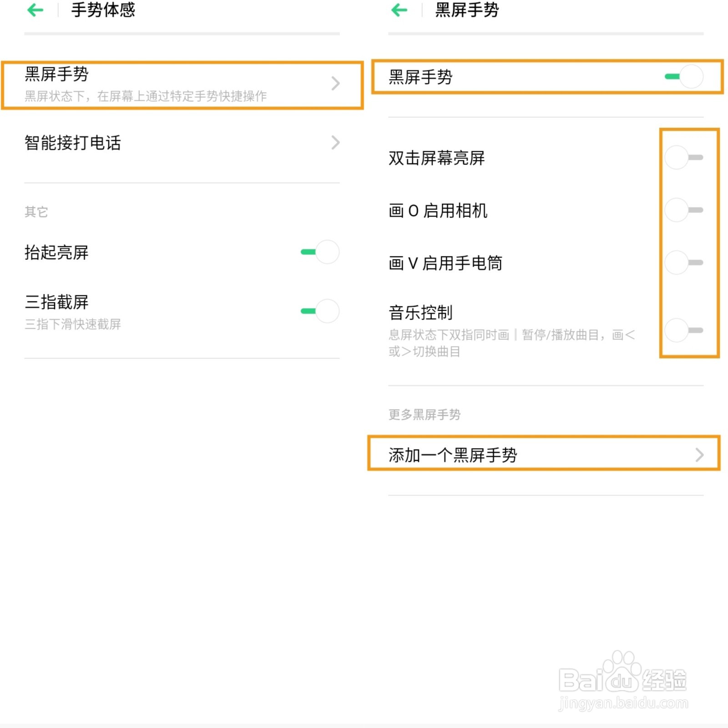
Task: Select 黑屏手势 entry label in left list
Action: (56, 74)
